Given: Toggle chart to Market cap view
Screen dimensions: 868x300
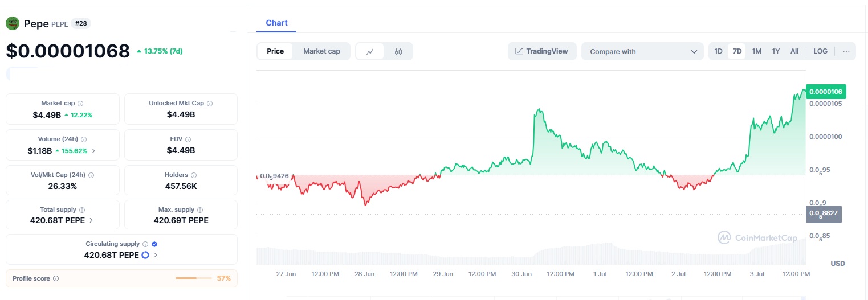Looking at the screenshot, I should 321,51.
